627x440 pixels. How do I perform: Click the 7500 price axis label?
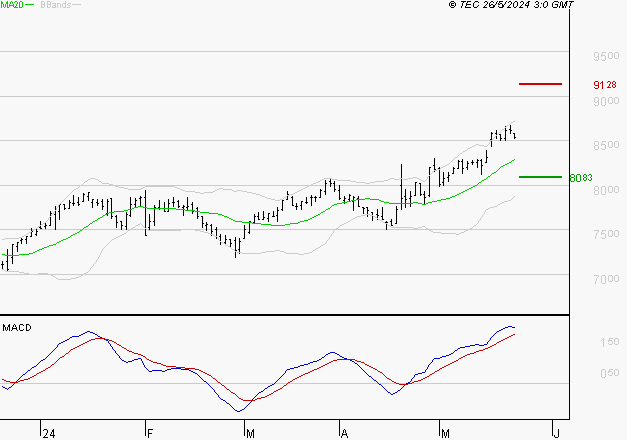(x=606, y=234)
